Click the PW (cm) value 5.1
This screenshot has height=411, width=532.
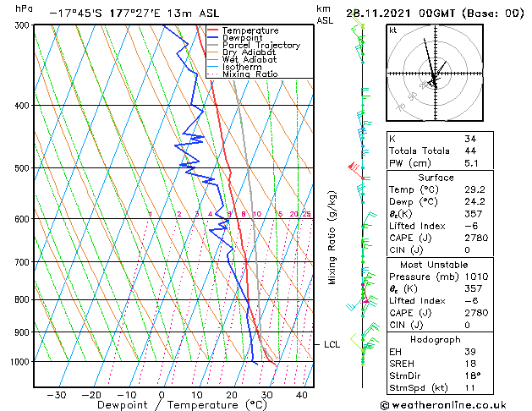point(471,163)
